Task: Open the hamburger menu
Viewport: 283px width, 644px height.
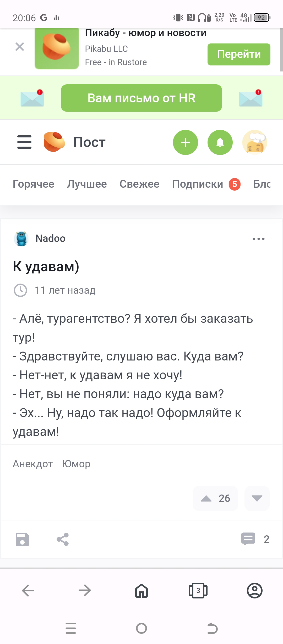Action: click(24, 142)
